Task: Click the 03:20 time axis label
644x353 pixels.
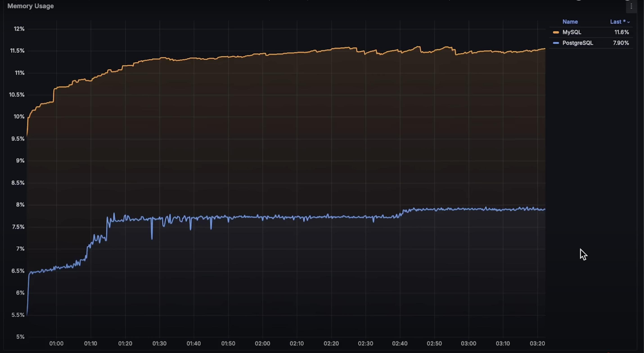Action: 537,344
